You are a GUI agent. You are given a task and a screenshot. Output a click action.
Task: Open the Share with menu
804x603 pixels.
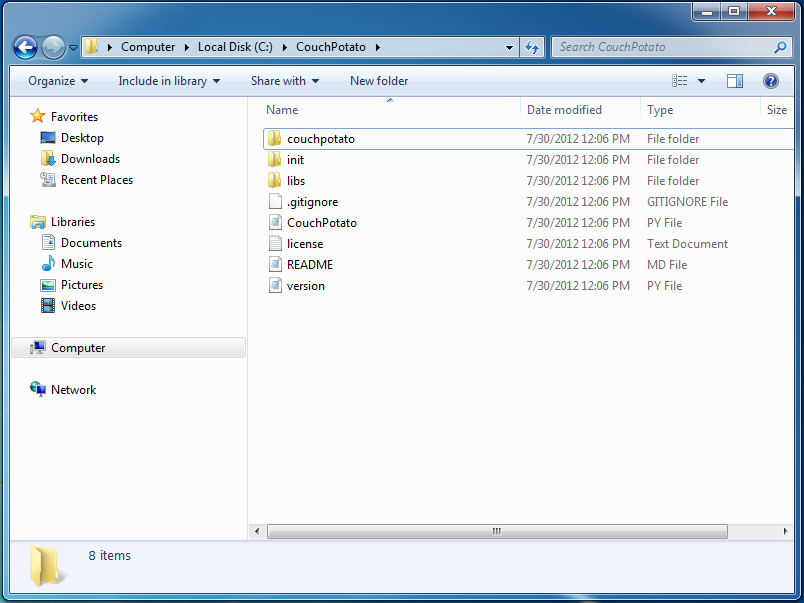click(285, 81)
